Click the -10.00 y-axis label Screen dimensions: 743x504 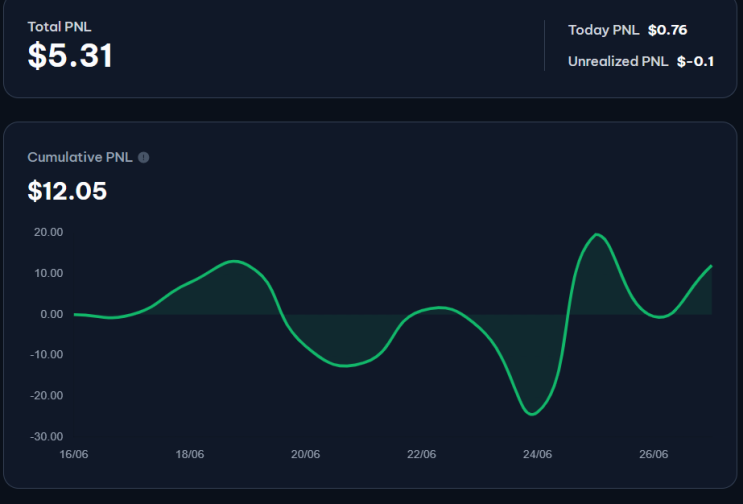coord(46,354)
